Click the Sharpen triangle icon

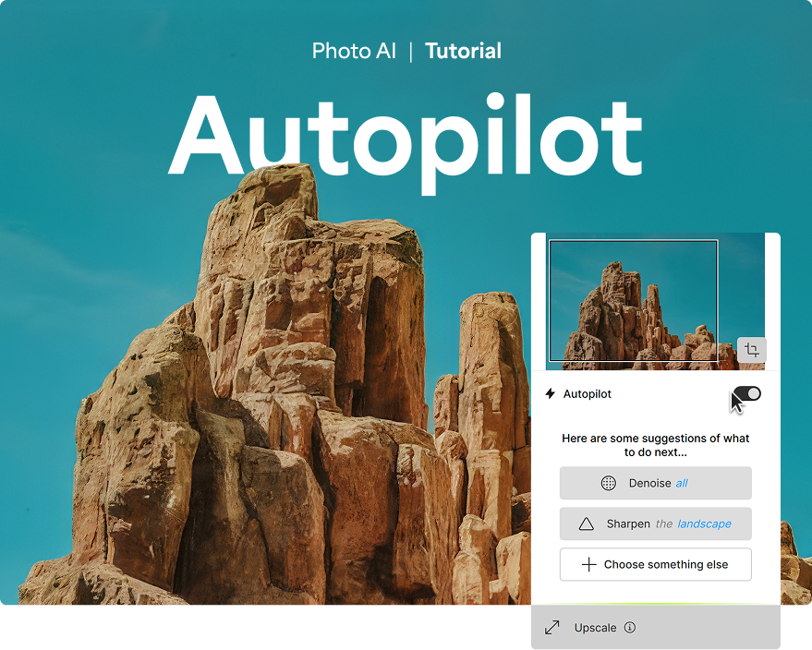click(587, 524)
